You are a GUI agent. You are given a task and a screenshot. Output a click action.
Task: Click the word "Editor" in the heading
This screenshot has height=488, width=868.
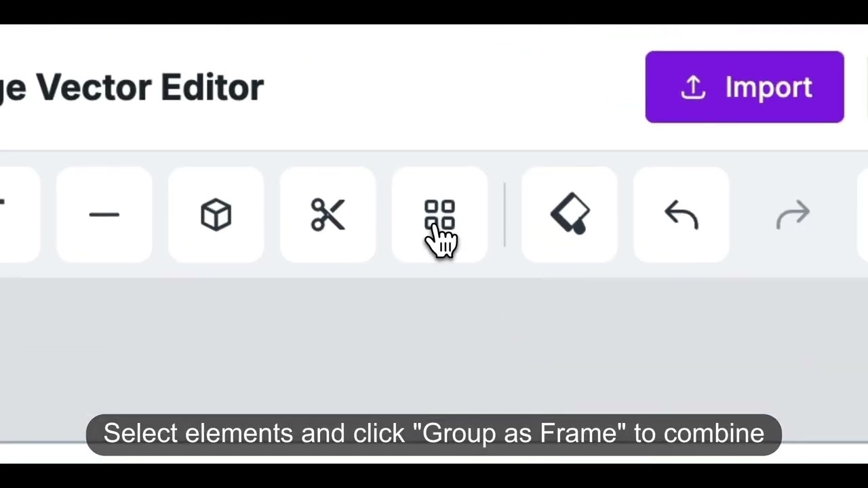212,87
